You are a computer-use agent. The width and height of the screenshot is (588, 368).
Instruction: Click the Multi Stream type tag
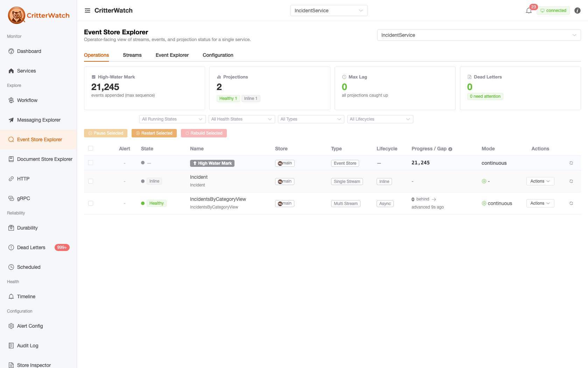[346, 204]
